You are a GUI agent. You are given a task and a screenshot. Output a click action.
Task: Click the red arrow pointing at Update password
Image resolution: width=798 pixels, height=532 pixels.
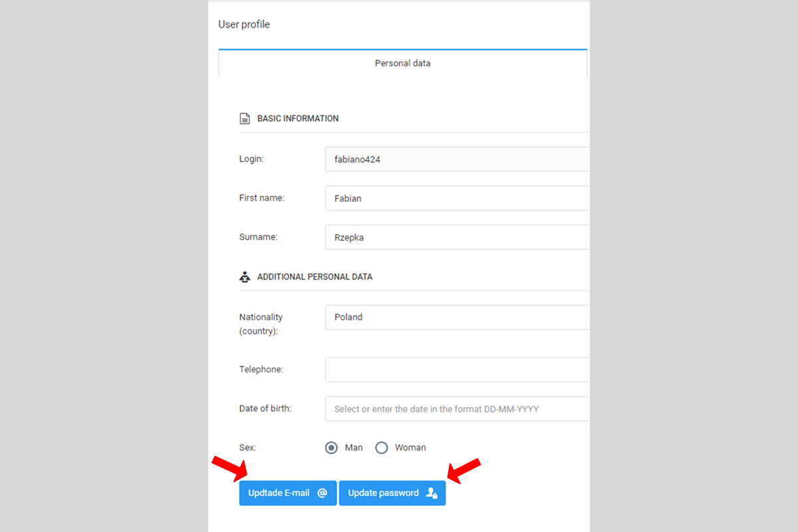coord(464,469)
